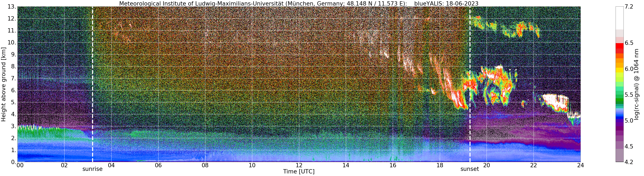Click the '5.5' colorbar tick value

pyautogui.click(x=629, y=95)
